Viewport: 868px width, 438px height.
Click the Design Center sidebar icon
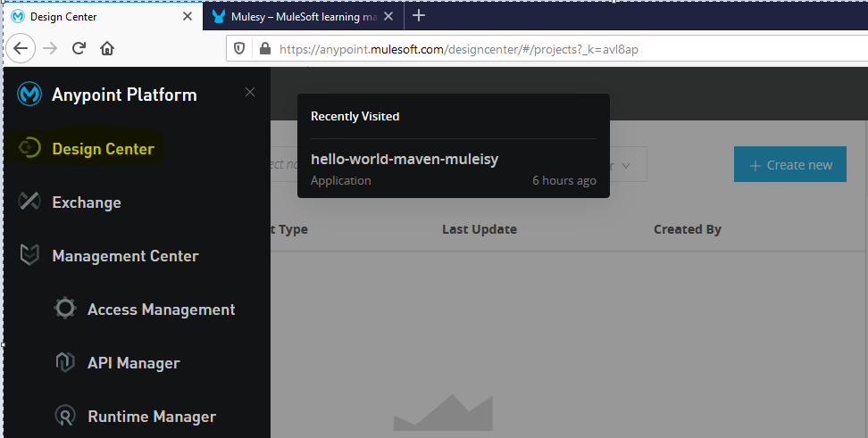click(x=29, y=148)
